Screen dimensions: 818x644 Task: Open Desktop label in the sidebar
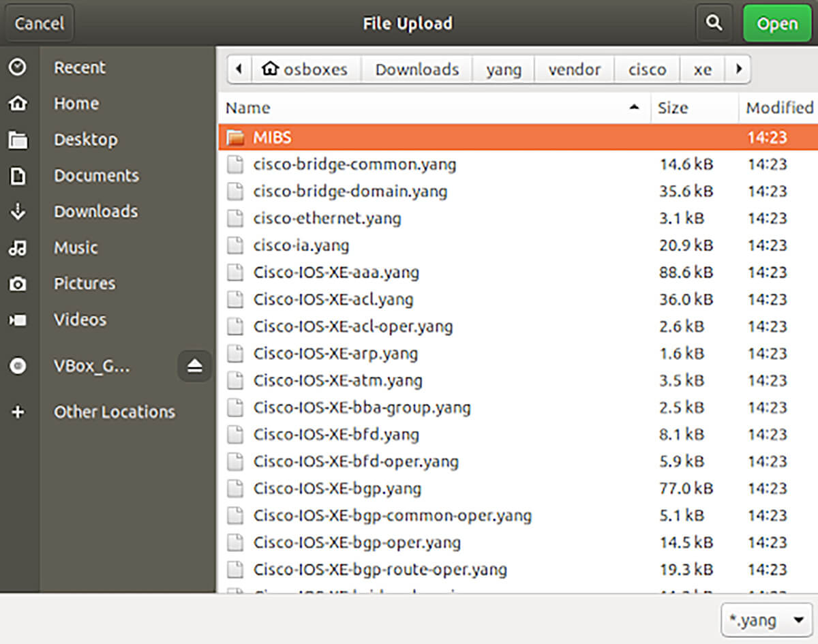pyautogui.click(x=86, y=140)
